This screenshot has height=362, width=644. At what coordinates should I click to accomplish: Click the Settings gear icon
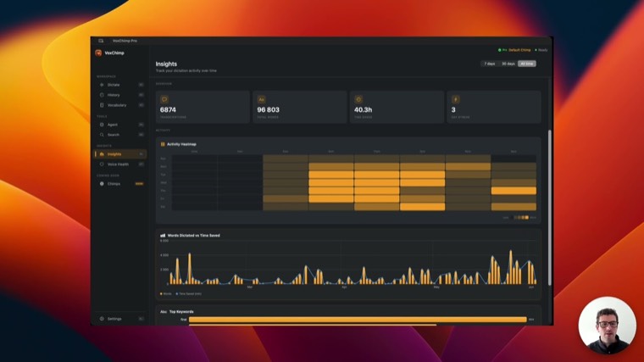tap(102, 319)
